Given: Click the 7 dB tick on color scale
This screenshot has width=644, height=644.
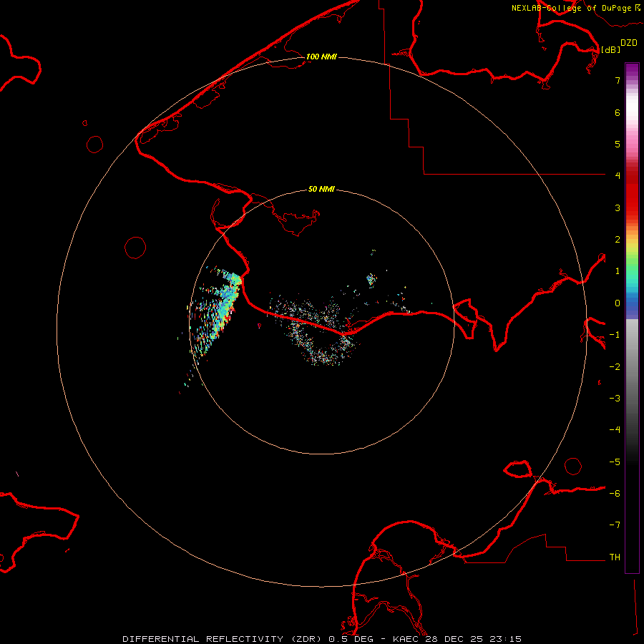Looking at the screenshot, I should [618, 80].
